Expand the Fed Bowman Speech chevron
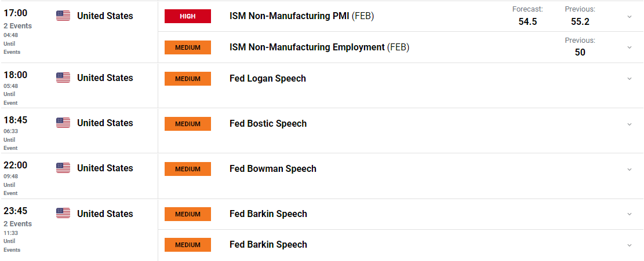This screenshot has height=261, width=644. pos(630,169)
